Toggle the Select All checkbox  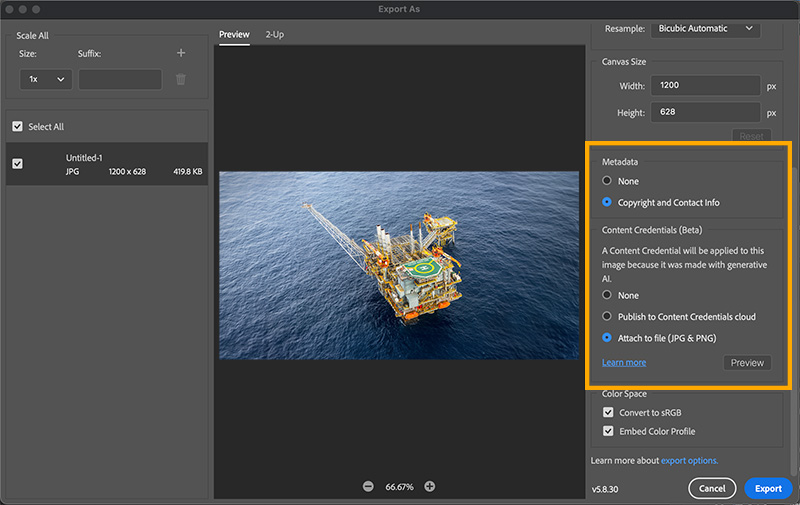pos(17,127)
